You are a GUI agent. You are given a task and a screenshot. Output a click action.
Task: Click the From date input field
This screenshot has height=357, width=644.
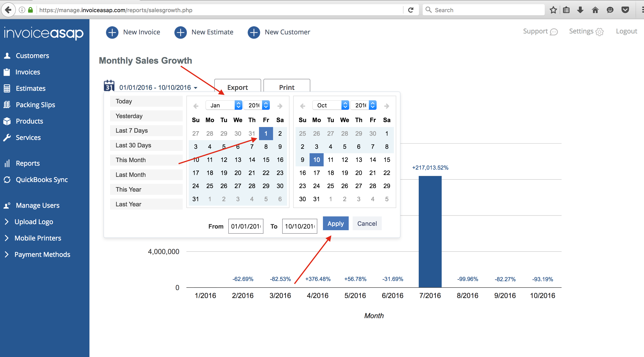click(x=245, y=226)
